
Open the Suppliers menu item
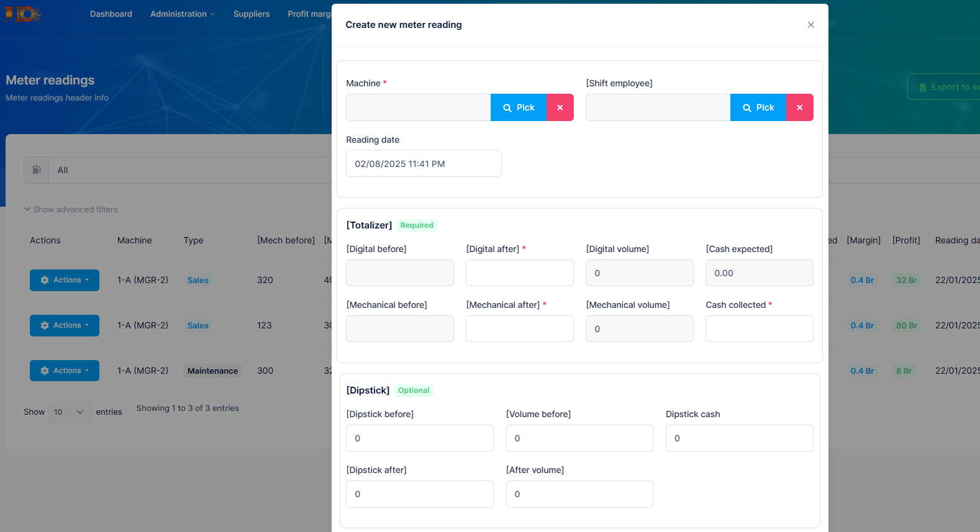pyautogui.click(x=252, y=14)
